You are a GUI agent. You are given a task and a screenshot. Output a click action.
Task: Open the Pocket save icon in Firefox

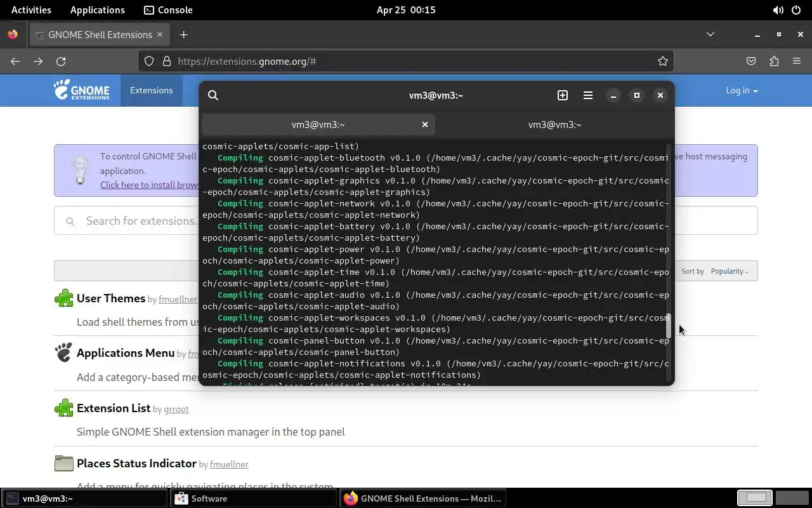click(751, 61)
